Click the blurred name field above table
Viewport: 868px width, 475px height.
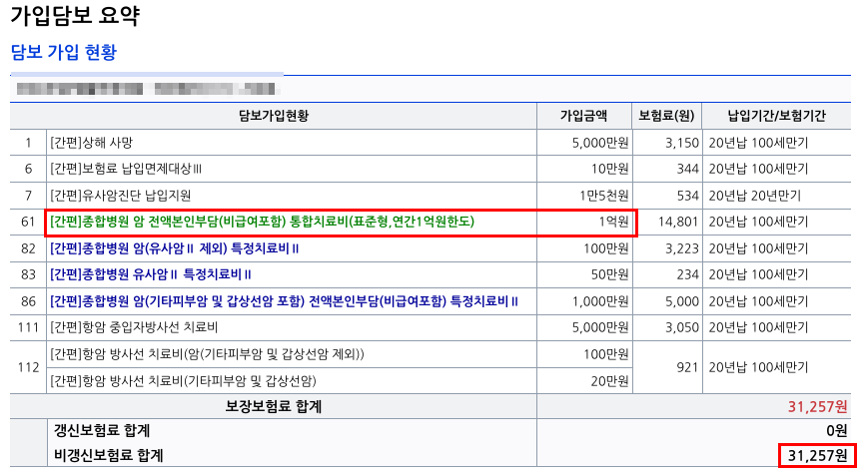[x=146, y=89]
